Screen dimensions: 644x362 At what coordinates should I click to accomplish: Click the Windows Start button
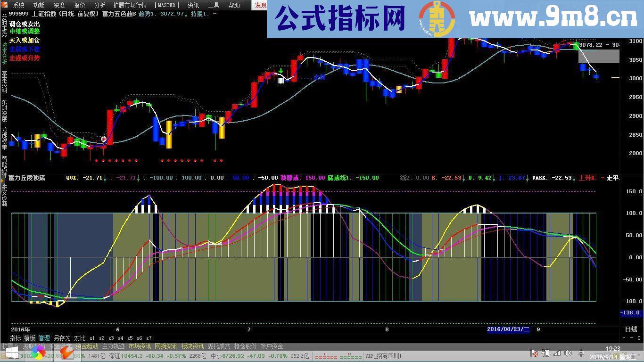click(11, 353)
